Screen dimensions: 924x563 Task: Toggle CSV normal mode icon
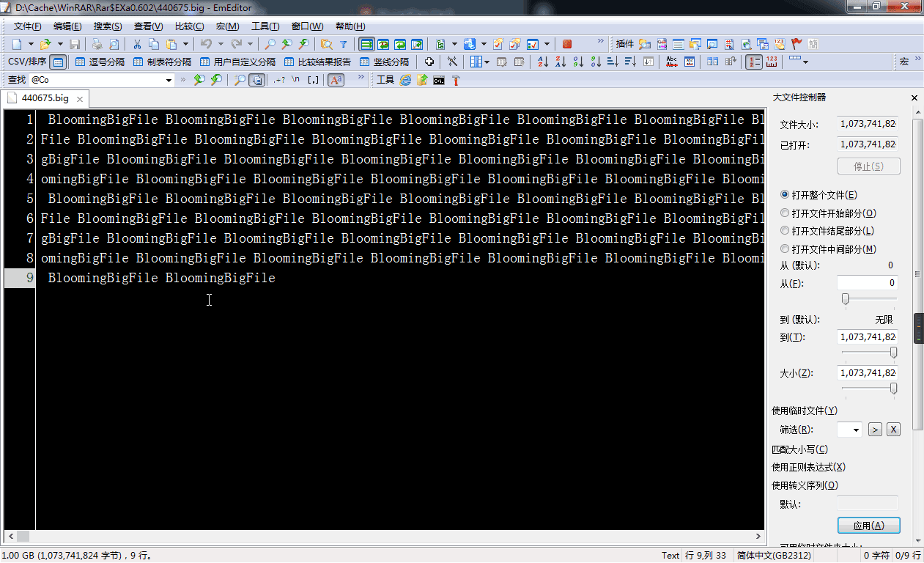click(x=59, y=62)
